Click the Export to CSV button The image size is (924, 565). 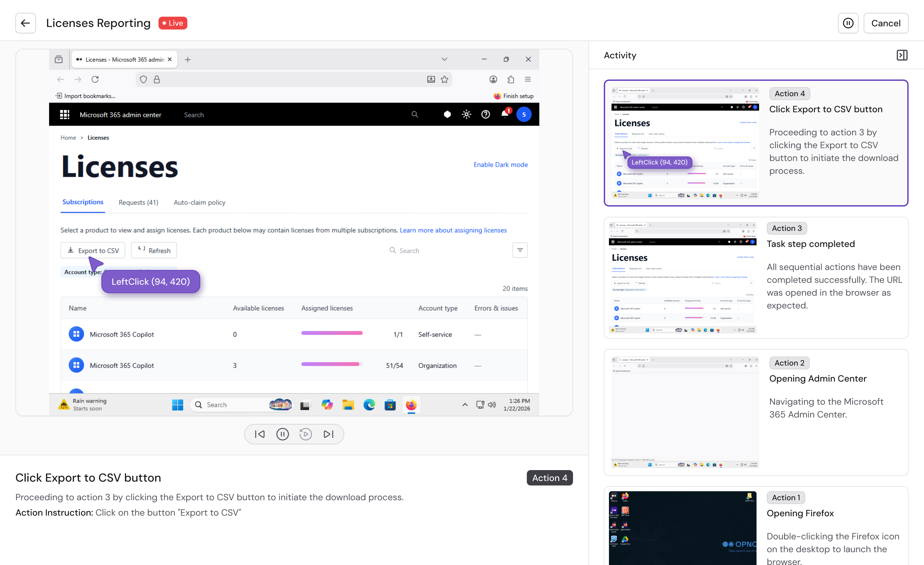click(93, 250)
